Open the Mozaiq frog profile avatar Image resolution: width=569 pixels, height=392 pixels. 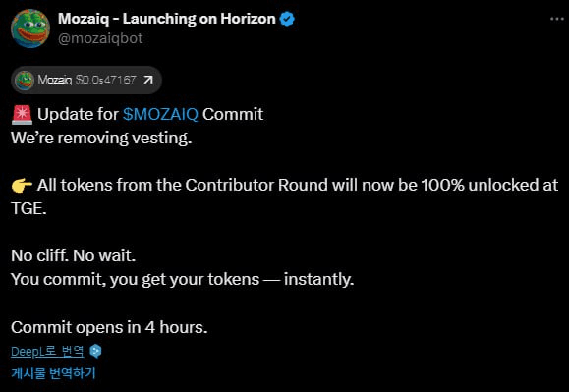[x=30, y=28]
